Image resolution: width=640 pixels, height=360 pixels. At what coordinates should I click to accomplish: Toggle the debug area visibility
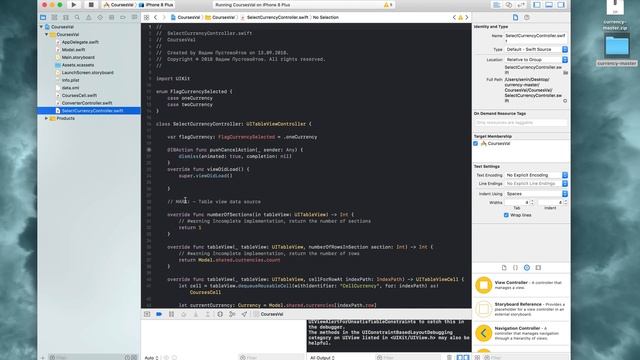tap(549, 5)
